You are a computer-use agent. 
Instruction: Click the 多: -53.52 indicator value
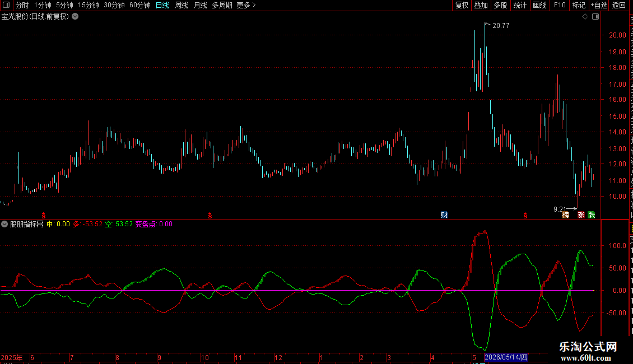pyautogui.click(x=87, y=224)
